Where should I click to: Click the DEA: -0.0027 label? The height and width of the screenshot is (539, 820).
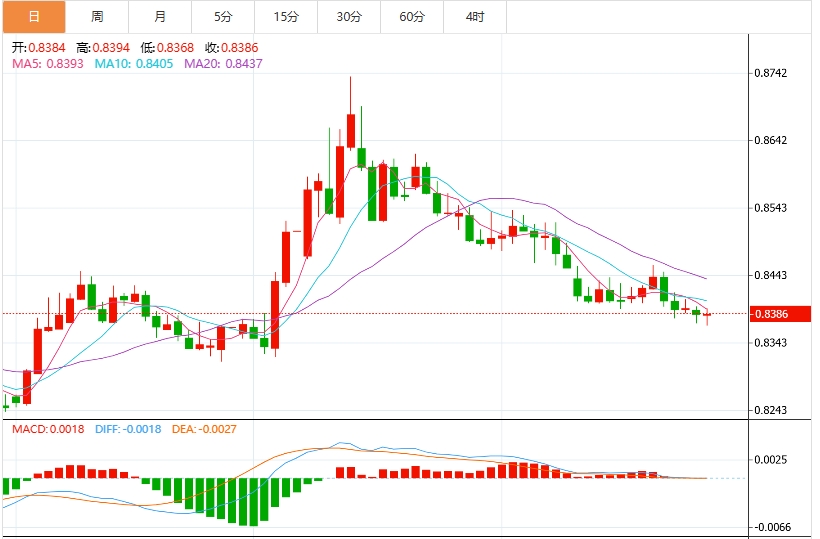click(x=204, y=429)
